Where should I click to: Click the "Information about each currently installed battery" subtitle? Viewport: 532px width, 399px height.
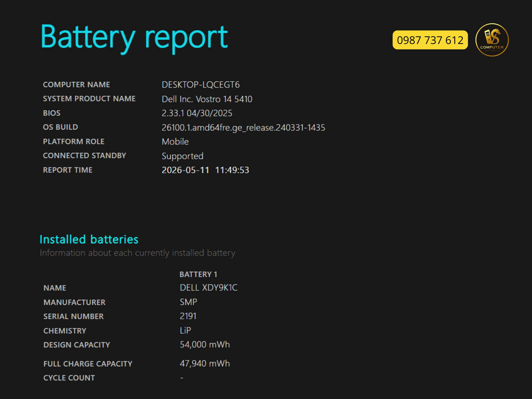(137, 253)
